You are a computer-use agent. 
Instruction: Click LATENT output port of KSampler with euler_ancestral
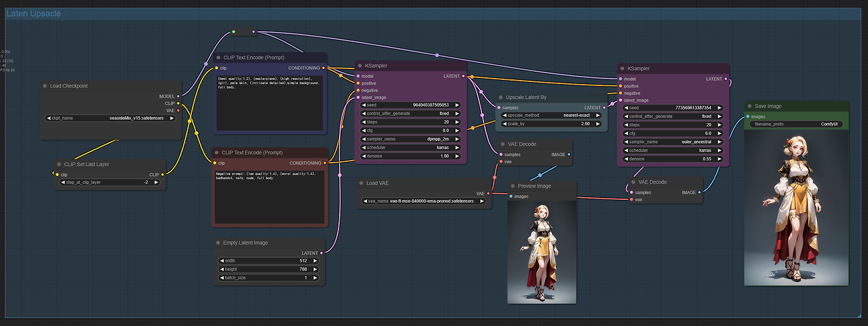[726, 79]
